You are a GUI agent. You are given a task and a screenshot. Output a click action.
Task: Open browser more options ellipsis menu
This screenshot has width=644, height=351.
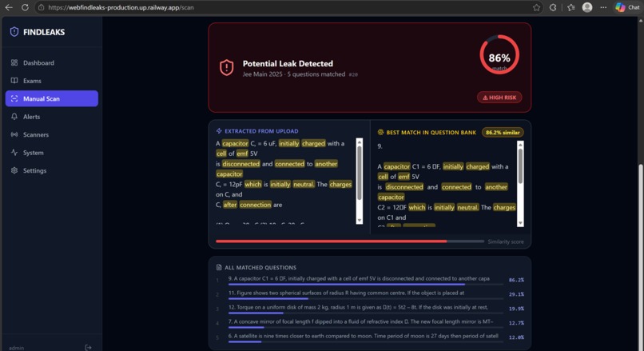point(603,7)
